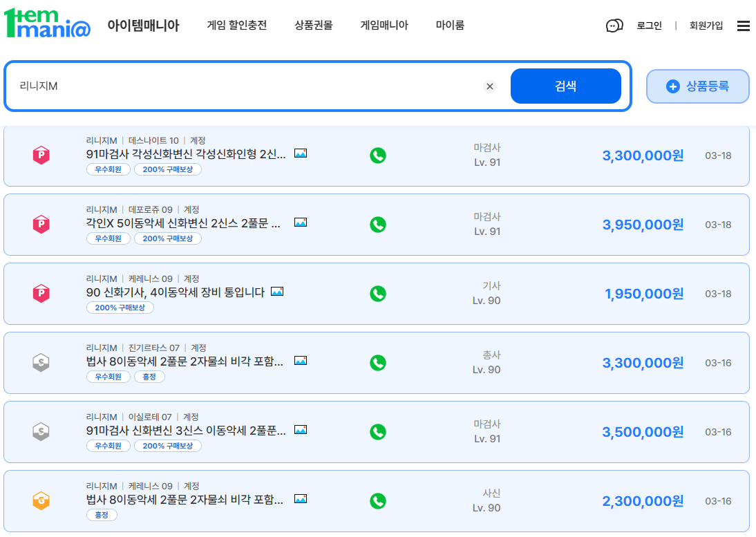
Task: Click 200% 구매보상 tag in 90 신화기사 row
Action: coord(120,308)
